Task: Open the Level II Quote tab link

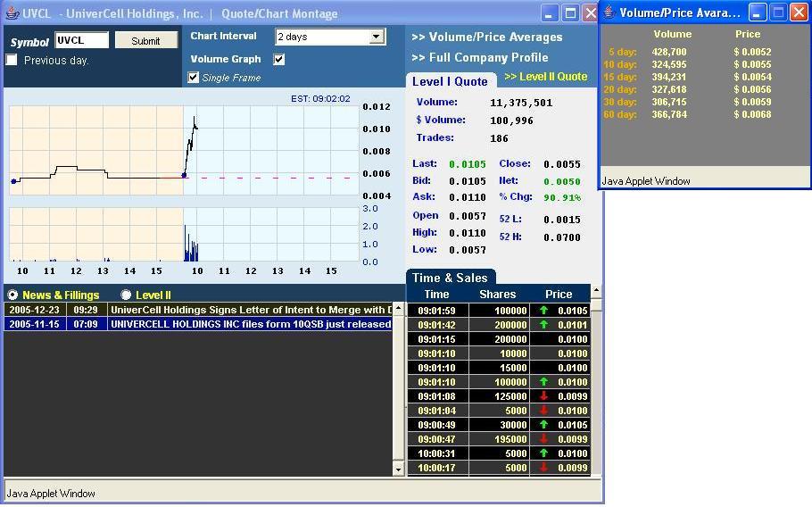Action: pyautogui.click(x=545, y=77)
